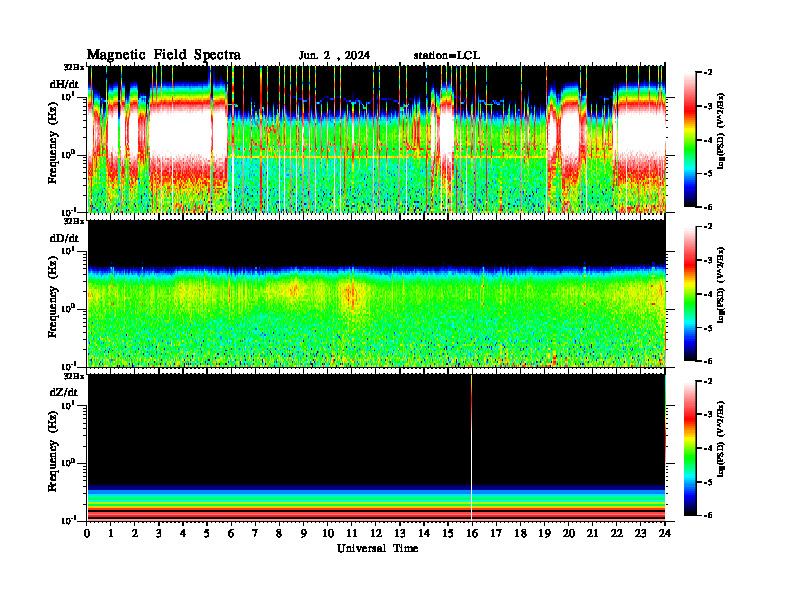The height and width of the screenshot is (612, 792).
Task: Click hour 18 on the time axis
Action: coord(520,533)
